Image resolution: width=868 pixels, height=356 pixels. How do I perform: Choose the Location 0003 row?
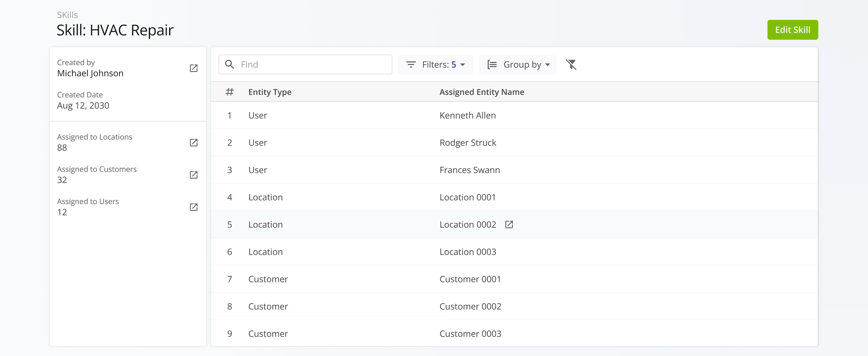coord(467,252)
